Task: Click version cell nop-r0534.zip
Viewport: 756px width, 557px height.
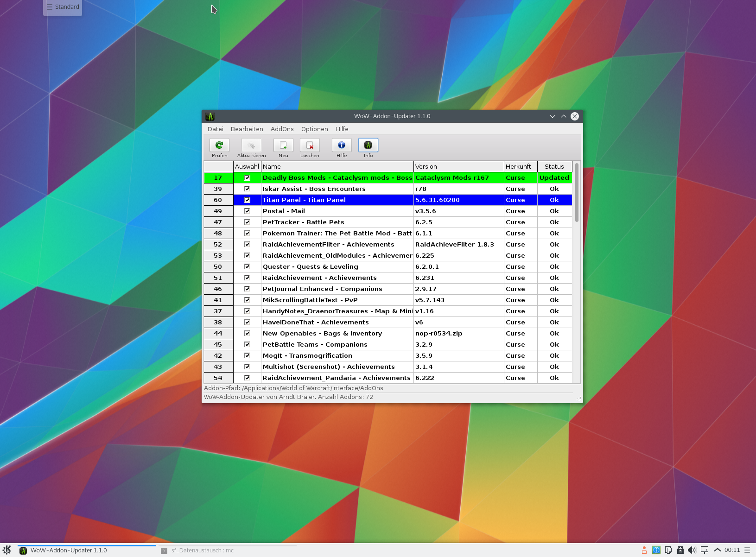Action: point(458,333)
